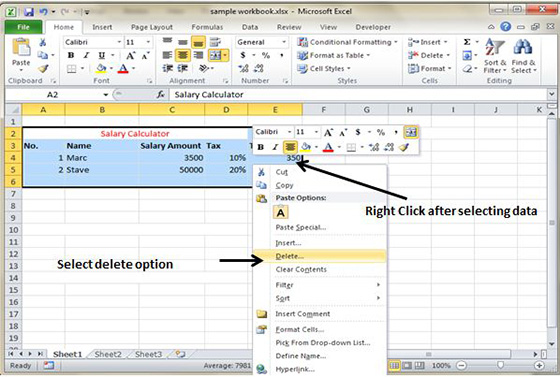The width and height of the screenshot is (560, 377).
Task: Click Decrease Indent icon in ribbon
Action: pyautogui.click(x=168, y=68)
